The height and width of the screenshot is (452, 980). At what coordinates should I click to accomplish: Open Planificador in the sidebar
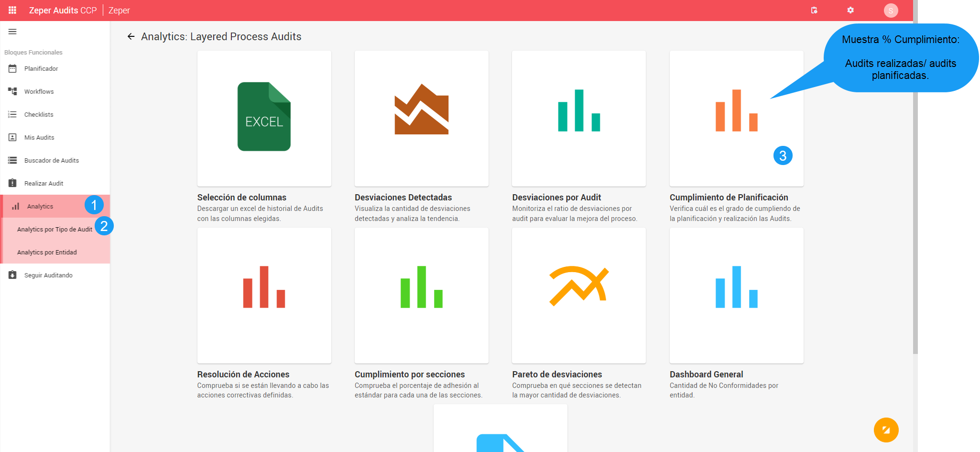(55, 68)
